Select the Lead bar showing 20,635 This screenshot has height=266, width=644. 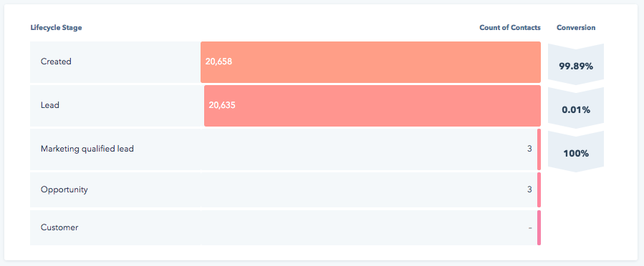click(x=372, y=106)
